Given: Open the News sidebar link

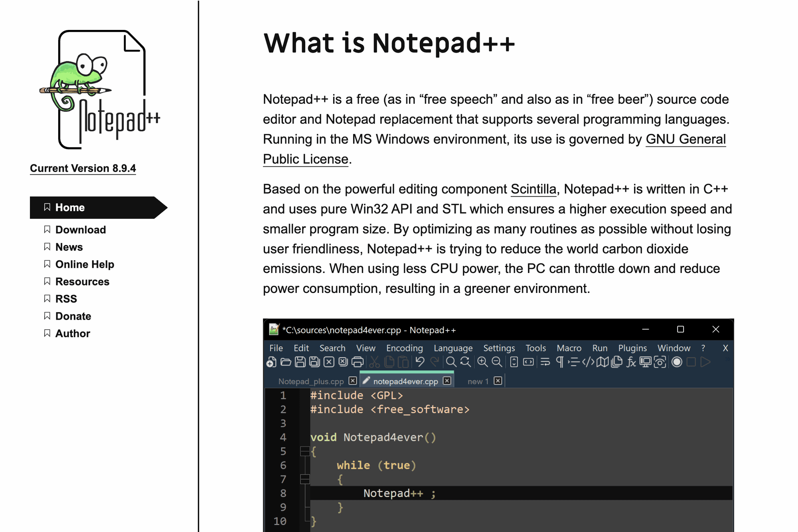Looking at the screenshot, I should tap(69, 247).
